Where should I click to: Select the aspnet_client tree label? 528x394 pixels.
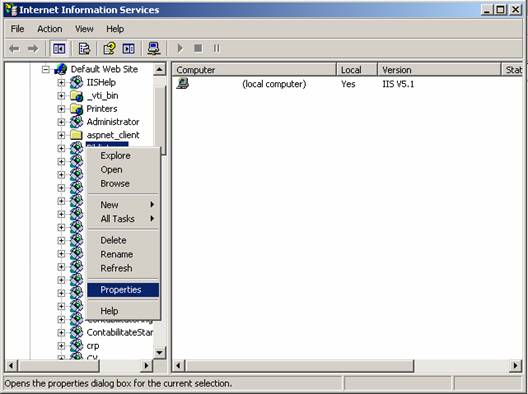[x=113, y=135]
